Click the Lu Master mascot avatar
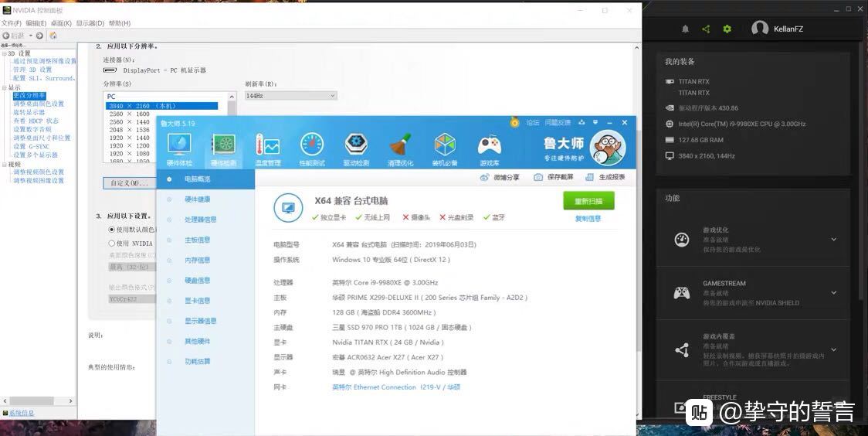Screen dimensions: 868x436 tap(607, 148)
